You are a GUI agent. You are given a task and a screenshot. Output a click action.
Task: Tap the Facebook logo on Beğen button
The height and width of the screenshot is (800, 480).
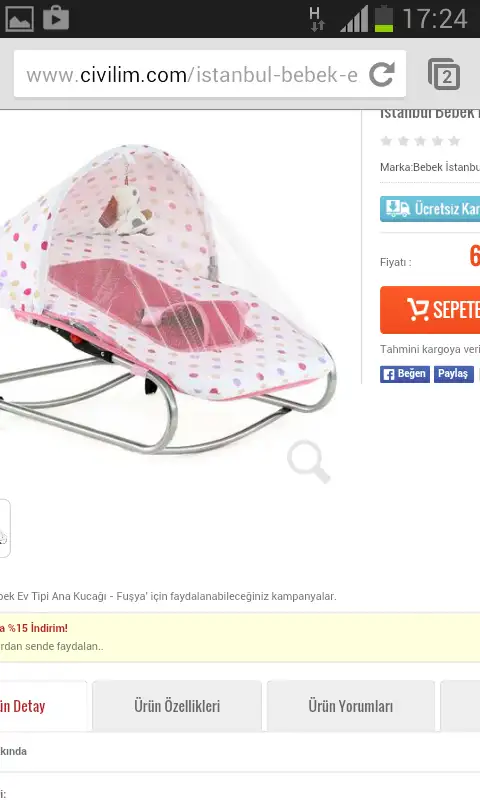[x=389, y=374]
